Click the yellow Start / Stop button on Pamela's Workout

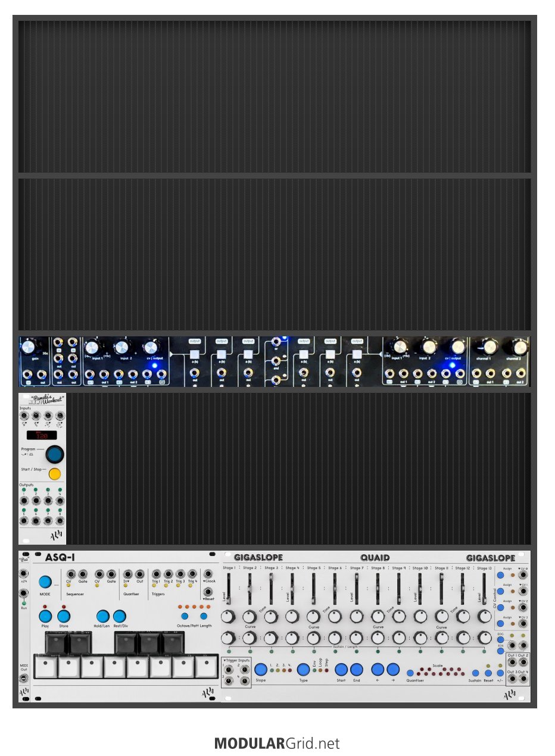(x=55, y=474)
